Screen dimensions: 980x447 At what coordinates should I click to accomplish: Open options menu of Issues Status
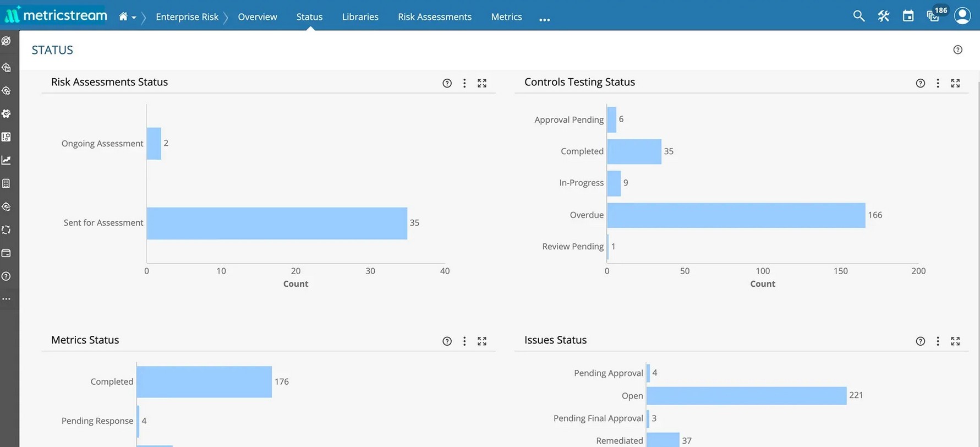point(938,341)
